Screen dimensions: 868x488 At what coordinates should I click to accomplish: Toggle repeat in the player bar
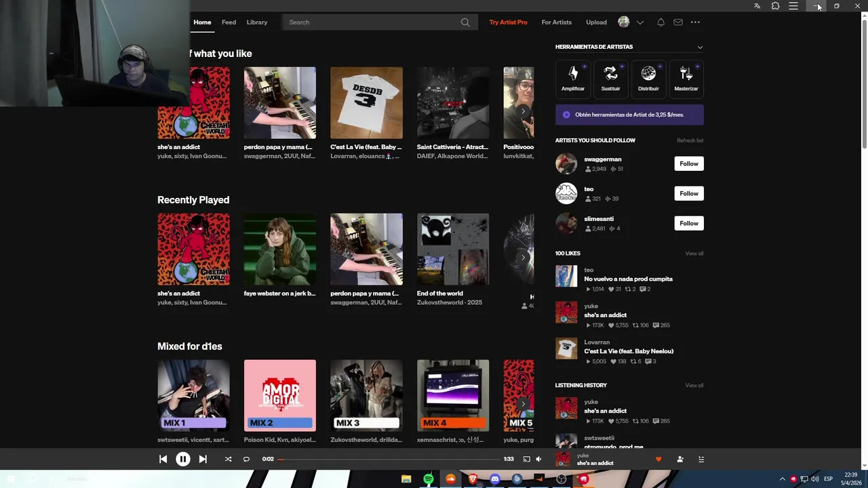(x=246, y=459)
